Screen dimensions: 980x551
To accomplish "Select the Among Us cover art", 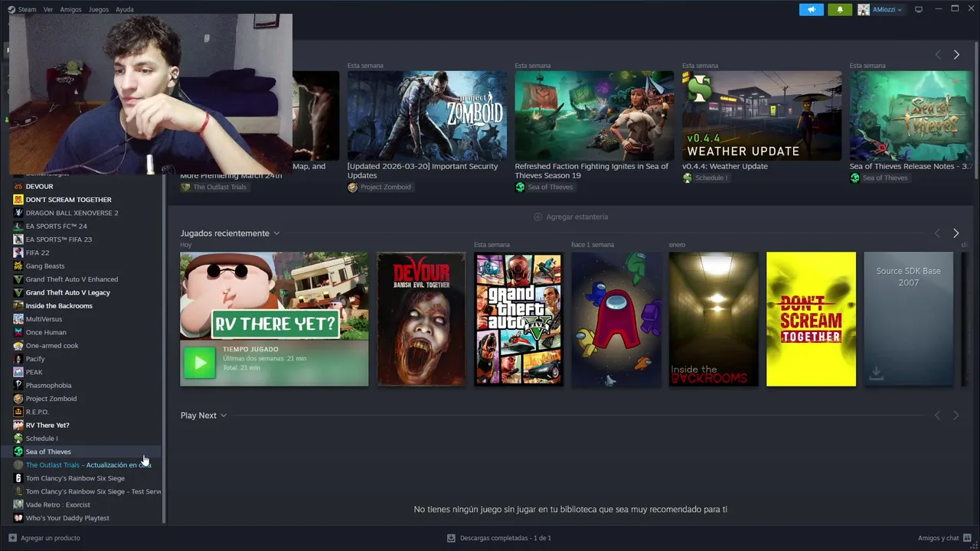I will (x=616, y=319).
